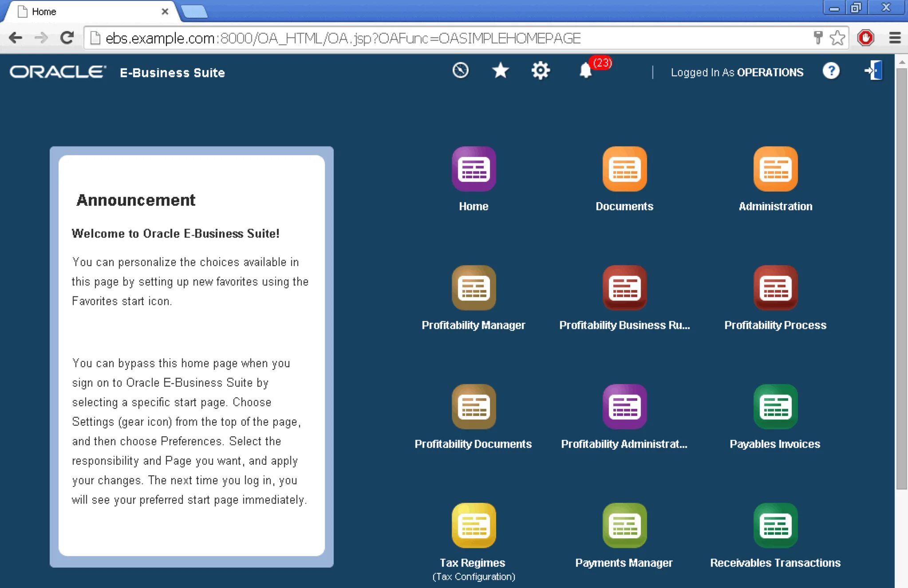Open the Profitability Manager icon
This screenshot has height=588, width=908.
coord(474,288)
